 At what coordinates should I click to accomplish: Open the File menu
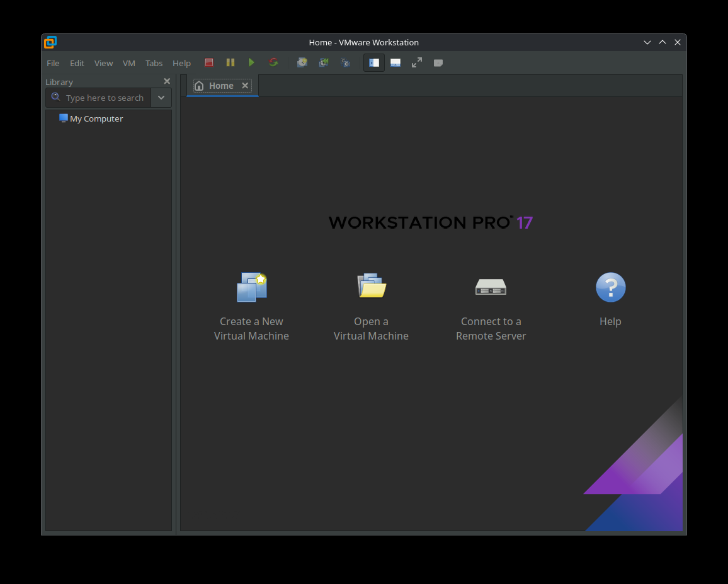coord(53,63)
